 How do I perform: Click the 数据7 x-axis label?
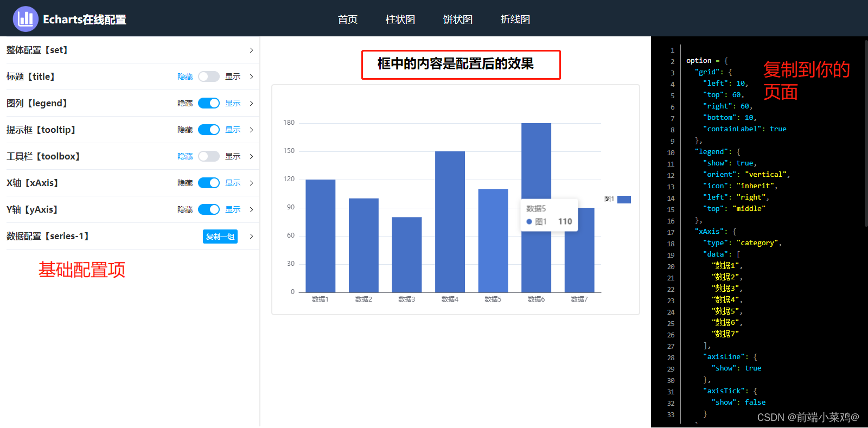pos(579,299)
